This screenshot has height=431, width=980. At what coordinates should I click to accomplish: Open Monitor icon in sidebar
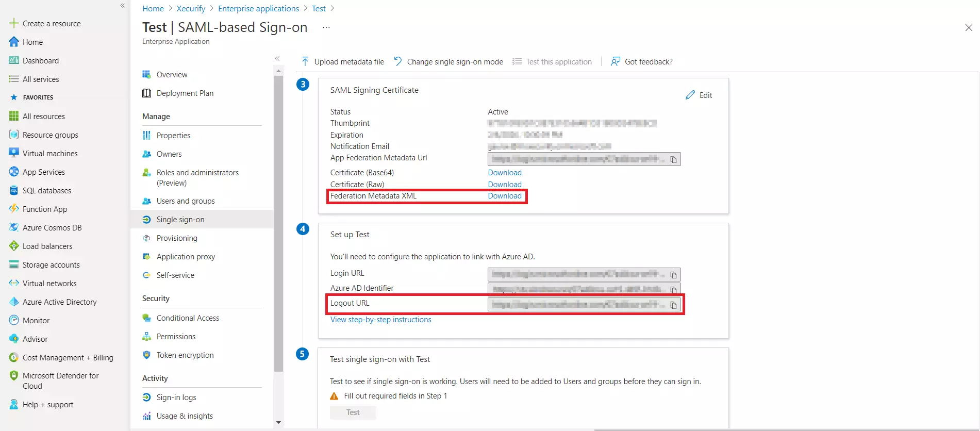click(14, 320)
